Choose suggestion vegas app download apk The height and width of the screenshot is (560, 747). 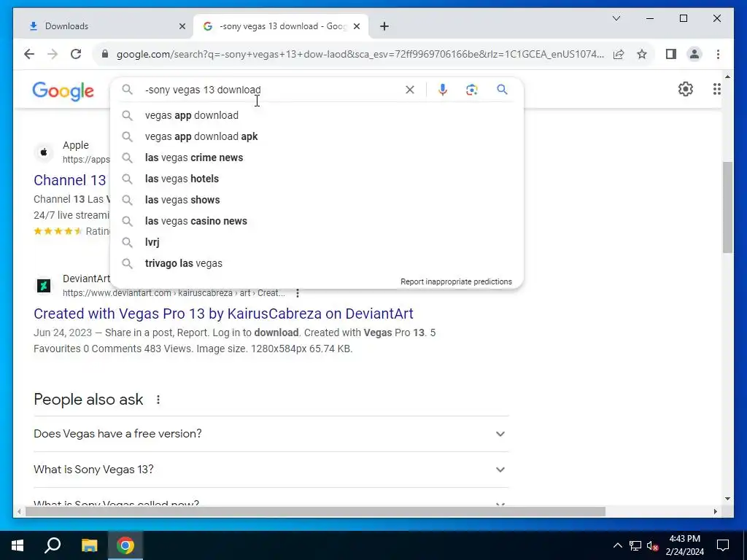pyautogui.click(x=317, y=136)
